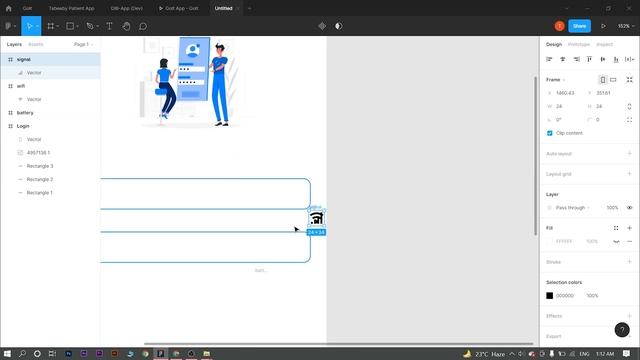Select the Pen tool
Screen dimensions: 640x360
click(90, 26)
